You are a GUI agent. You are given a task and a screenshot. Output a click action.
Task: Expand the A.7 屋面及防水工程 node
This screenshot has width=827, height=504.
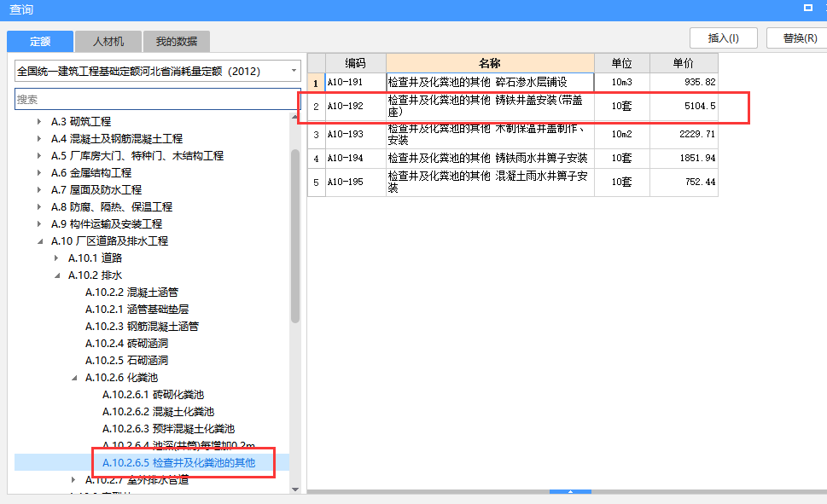tap(39, 190)
